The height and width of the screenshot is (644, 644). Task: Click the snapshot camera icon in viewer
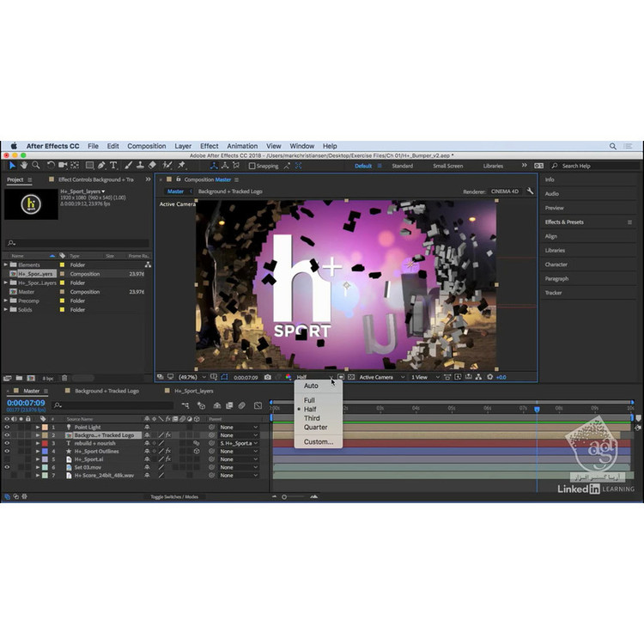tap(268, 377)
